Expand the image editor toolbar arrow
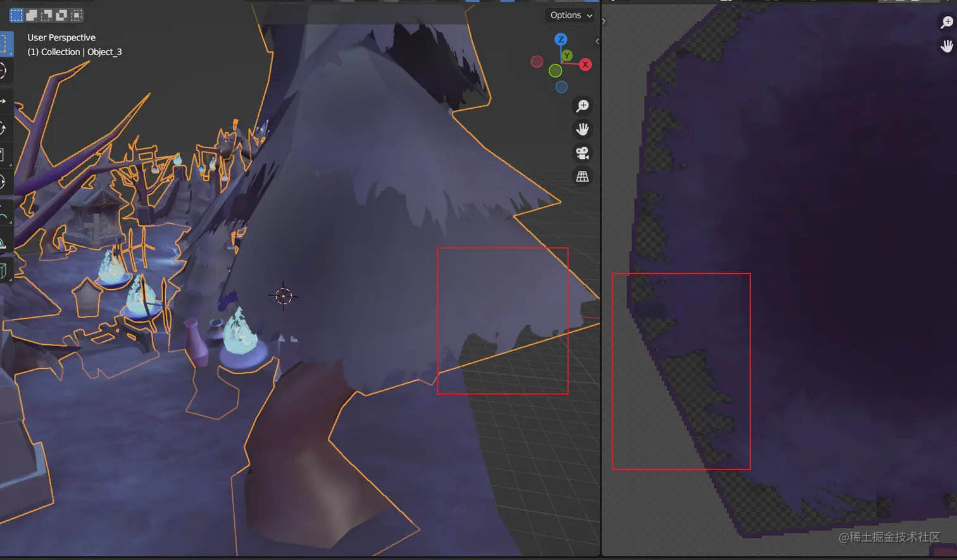 coord(604,22)
